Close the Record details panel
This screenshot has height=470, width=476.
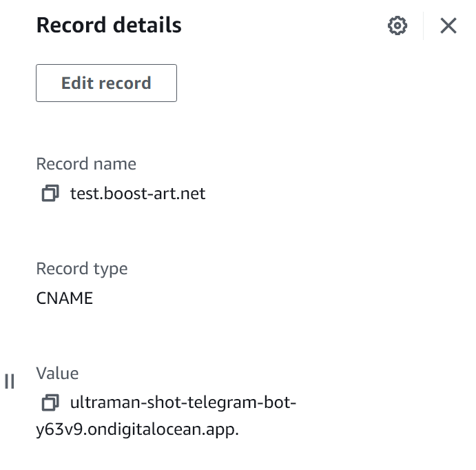click(448, 25)
